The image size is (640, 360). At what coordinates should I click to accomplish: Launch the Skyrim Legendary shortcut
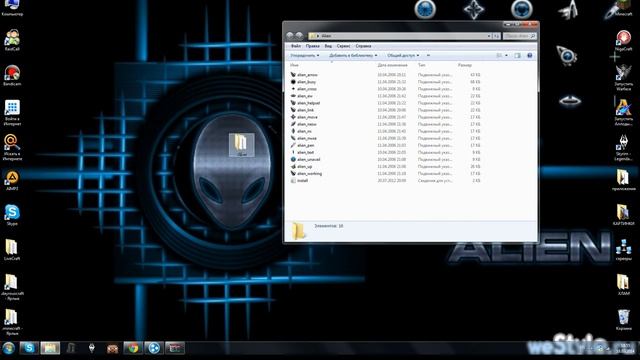click(623, 147)
